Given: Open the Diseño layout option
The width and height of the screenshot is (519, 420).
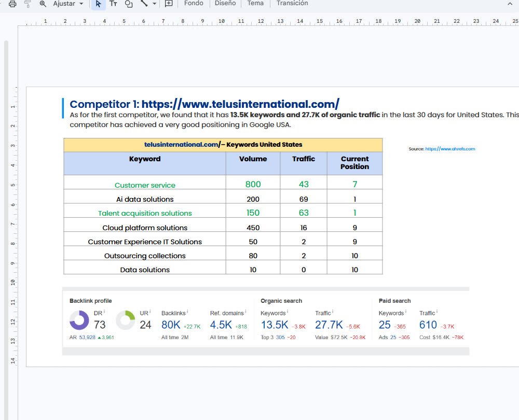Looking at the screenshot, I should (225, 3).
